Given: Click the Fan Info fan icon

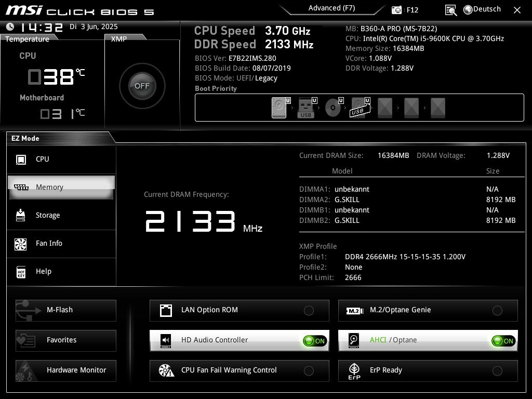Looking at the screenshot, I should [21, 244].
